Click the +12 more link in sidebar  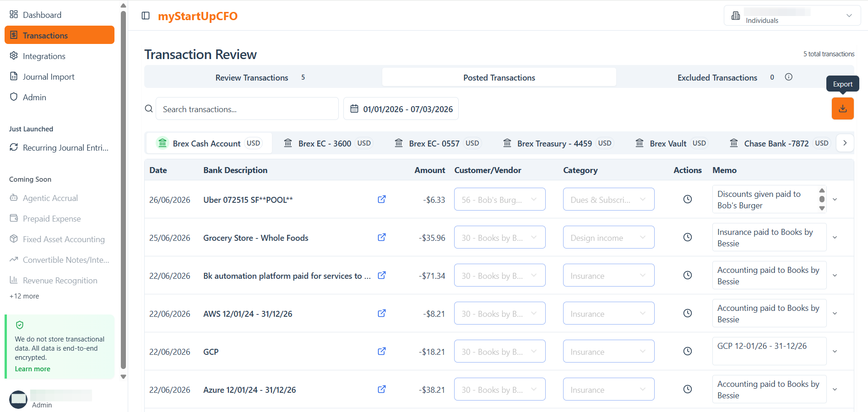pos(24,296)
